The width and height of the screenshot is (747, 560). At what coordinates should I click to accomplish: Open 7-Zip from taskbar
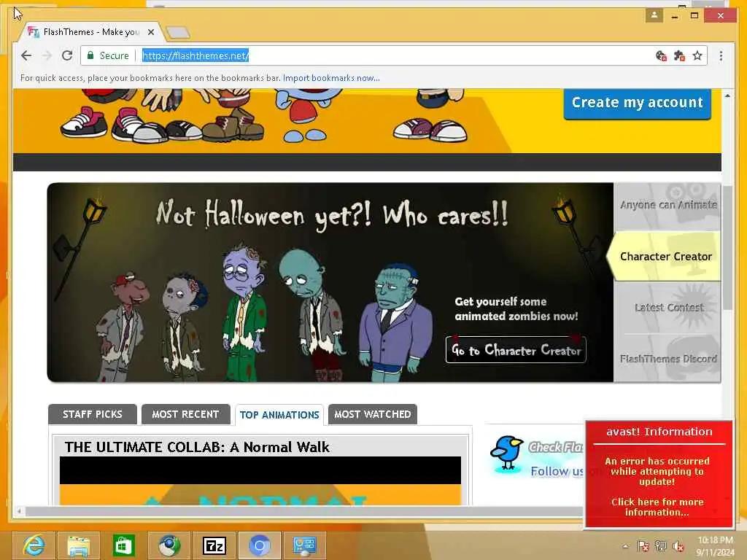coord(214,545)
